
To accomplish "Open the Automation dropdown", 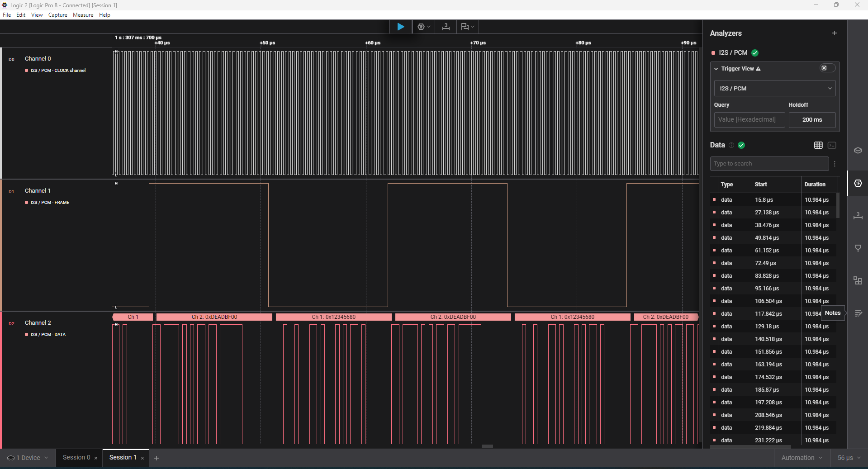I will point(802,458).
